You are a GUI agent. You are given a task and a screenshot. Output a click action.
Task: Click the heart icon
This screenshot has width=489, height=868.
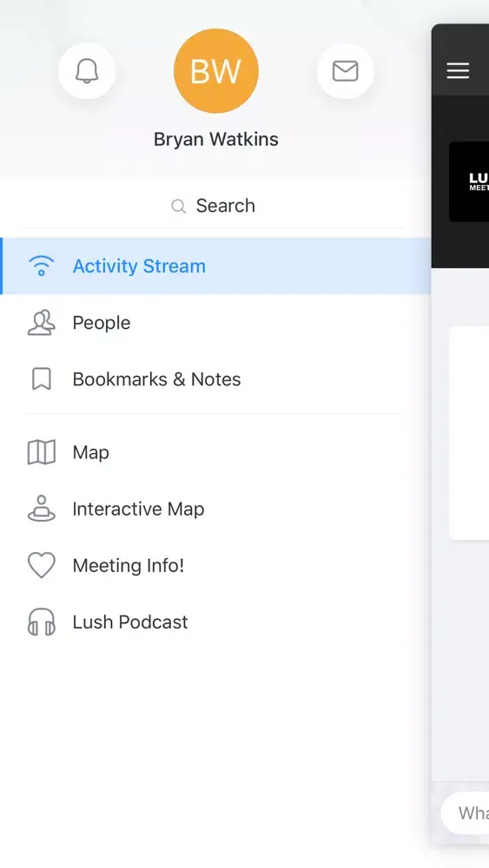42,566
